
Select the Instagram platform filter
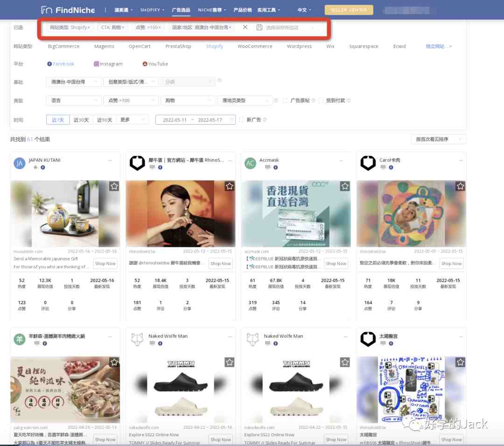pyautogui.click(x=108, y=64)
